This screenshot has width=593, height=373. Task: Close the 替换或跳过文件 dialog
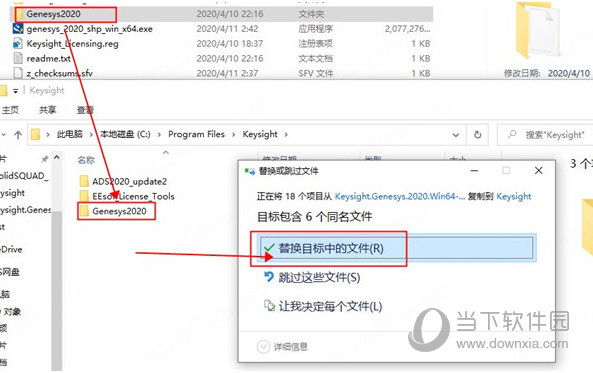539,171
